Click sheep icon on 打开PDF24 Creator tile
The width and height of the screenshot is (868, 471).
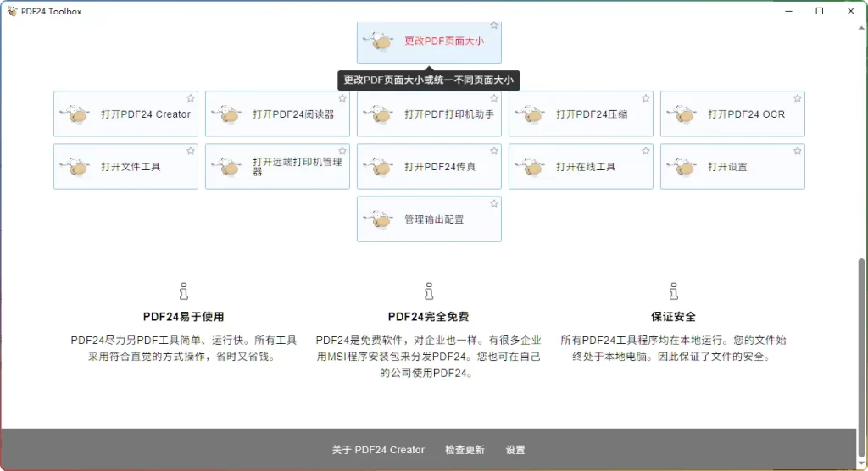(75, 114)
